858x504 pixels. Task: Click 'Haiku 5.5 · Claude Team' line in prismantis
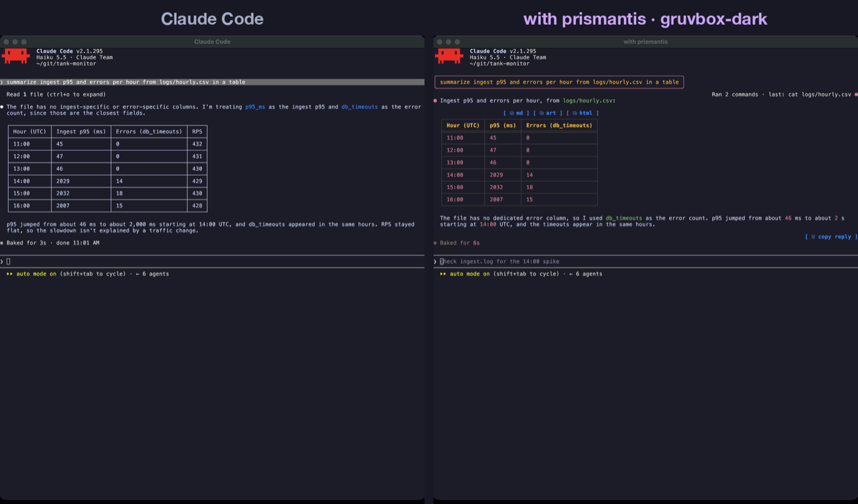point(507,58)
